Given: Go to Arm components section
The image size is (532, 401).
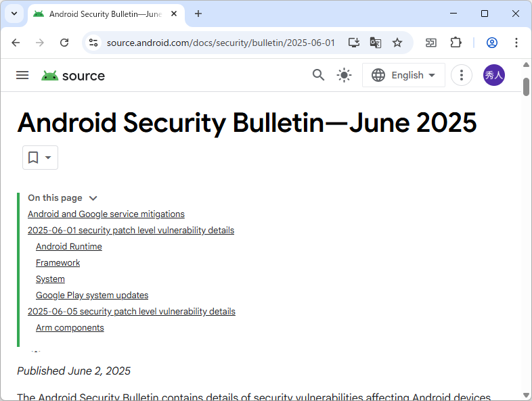Looking at the screenshot, I should click(x=70, y=328).
